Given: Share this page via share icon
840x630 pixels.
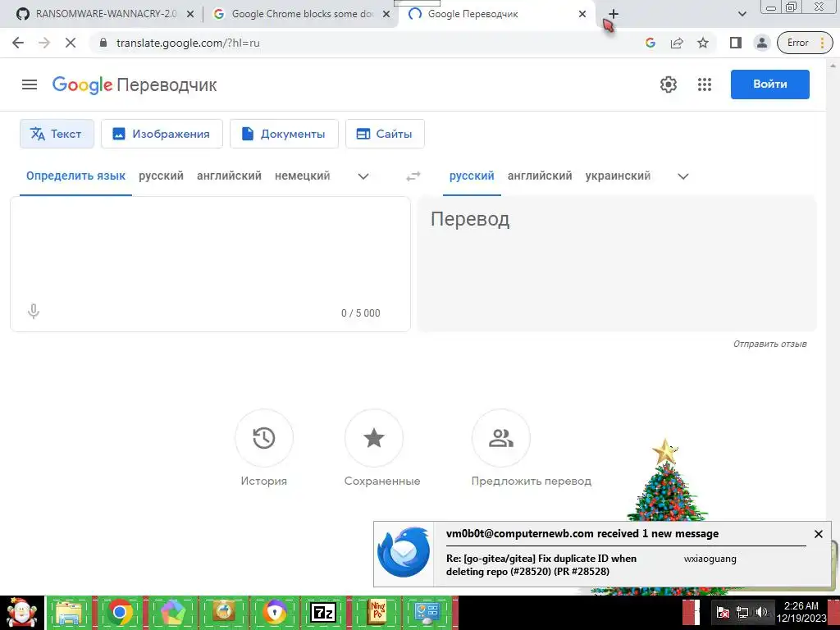Looking at the screenshot, I should [x=677, y=43].
